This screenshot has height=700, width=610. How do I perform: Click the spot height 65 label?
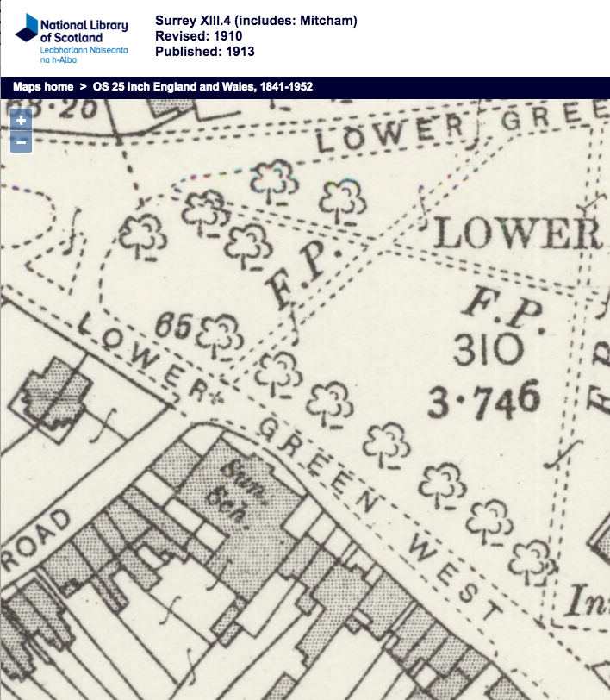(x=175, y=326)
